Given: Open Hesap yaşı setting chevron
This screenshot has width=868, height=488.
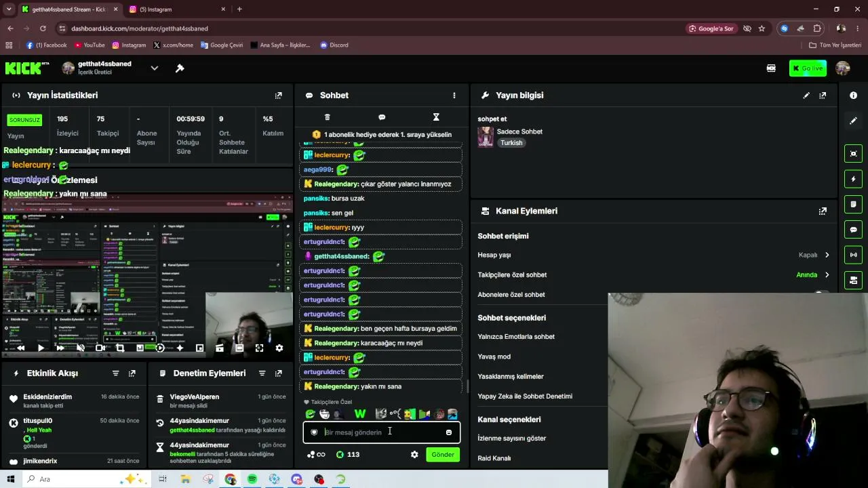Looking at the screenshot, I should (827, 255).
